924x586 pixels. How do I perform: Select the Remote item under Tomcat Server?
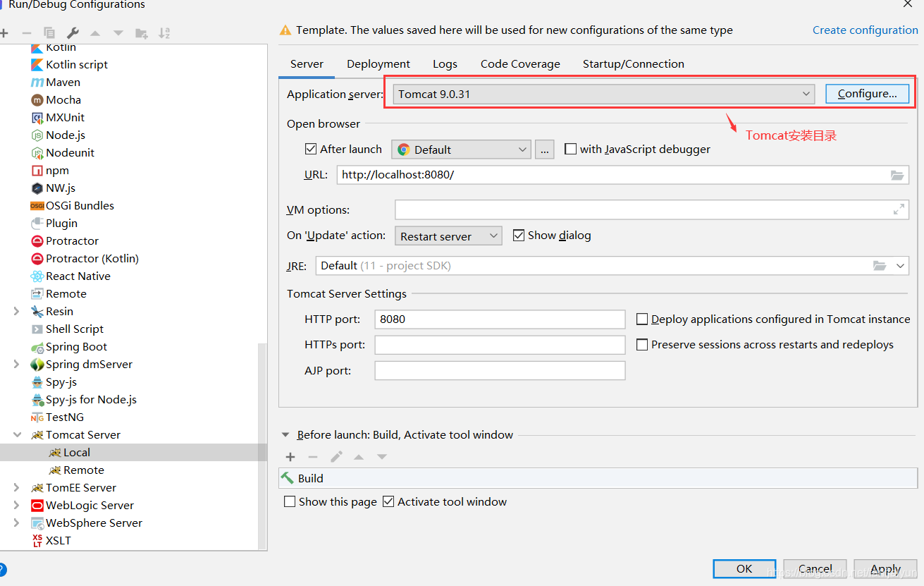pyautogui.click(x=76, y=470)
